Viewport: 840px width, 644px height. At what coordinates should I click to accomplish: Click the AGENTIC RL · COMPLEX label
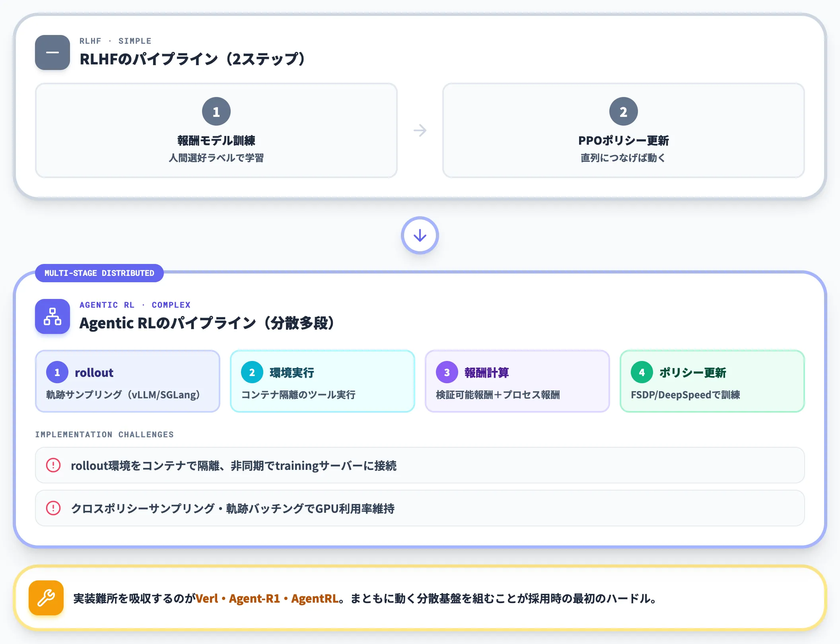135,305
